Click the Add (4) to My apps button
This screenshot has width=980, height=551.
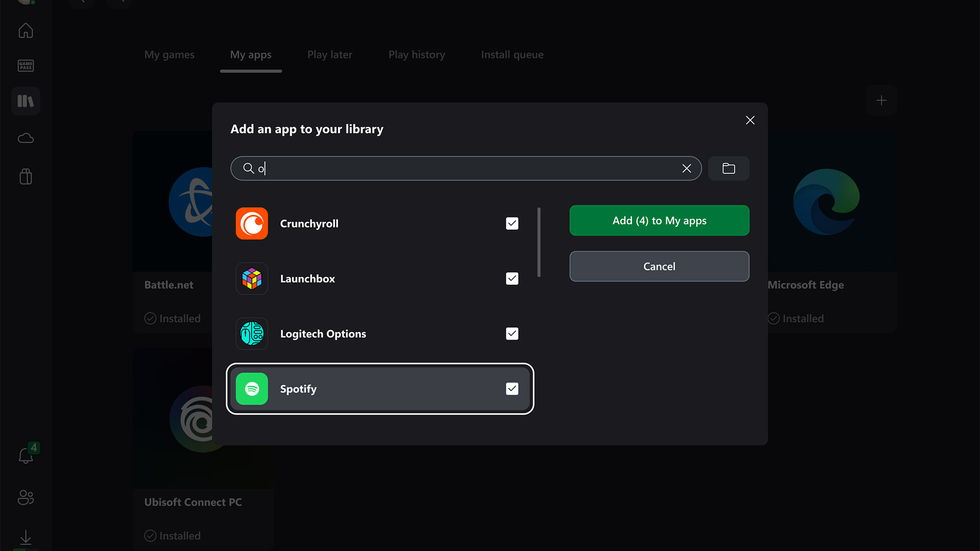(659, 220)
